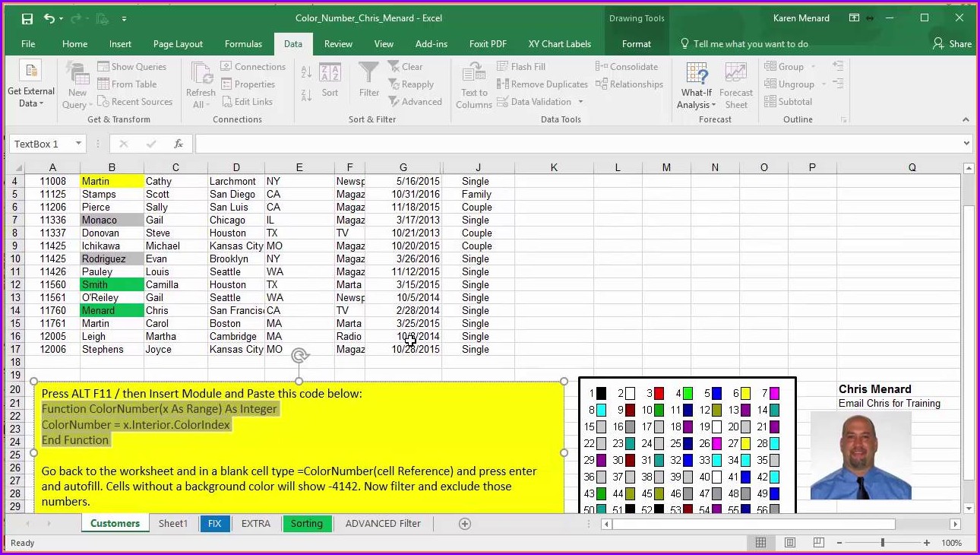Sort ascending A to Z

click(306, 73)
